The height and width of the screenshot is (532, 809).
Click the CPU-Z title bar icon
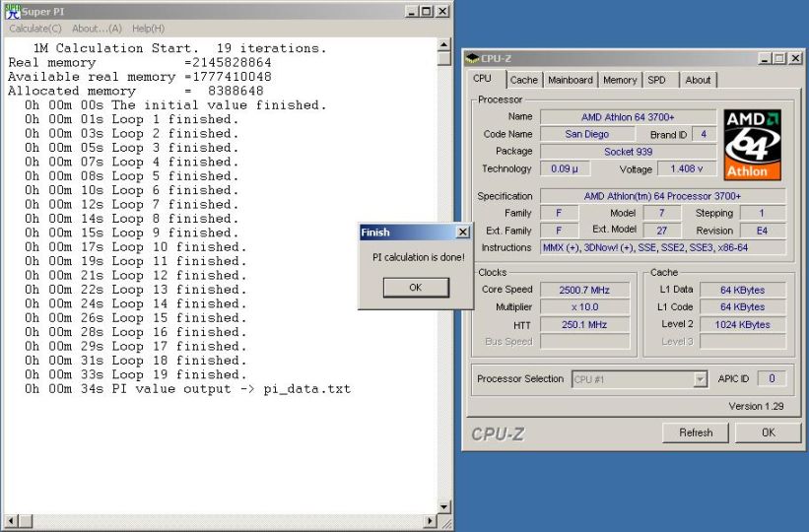coord(473,59)
